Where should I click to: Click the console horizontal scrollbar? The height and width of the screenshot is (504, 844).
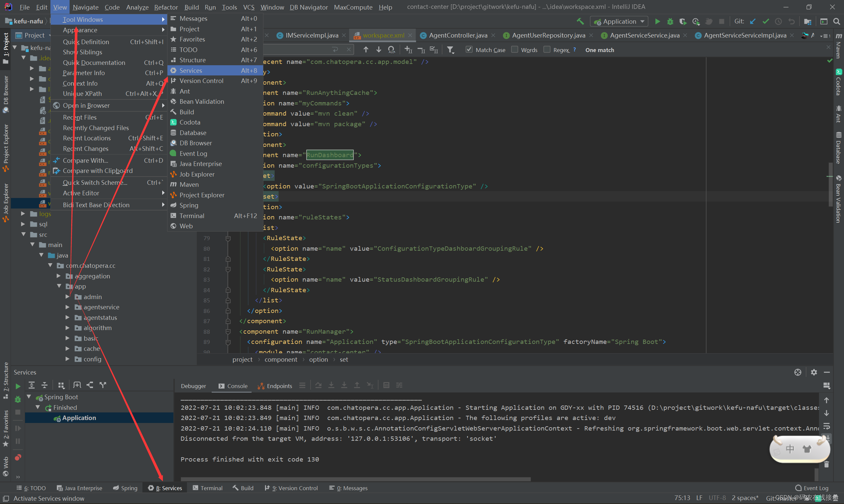355,479
